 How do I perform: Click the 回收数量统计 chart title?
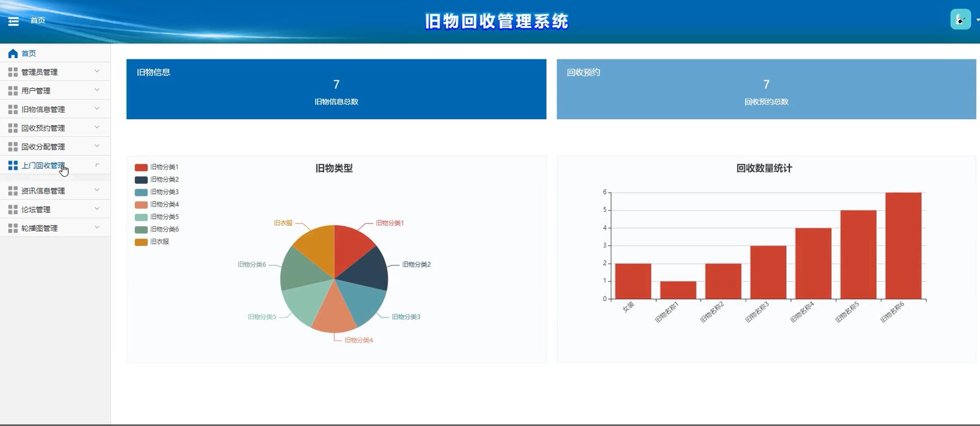coord(764,168)
